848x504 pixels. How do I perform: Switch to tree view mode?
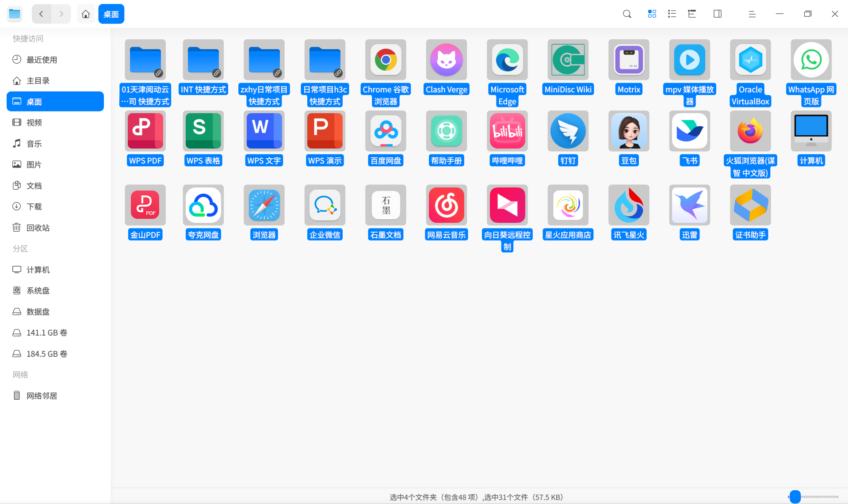pos(692,14)
